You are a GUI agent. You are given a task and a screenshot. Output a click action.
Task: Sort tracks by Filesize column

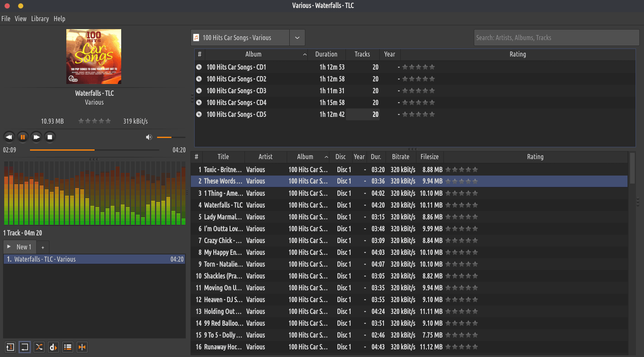[429, 157]
